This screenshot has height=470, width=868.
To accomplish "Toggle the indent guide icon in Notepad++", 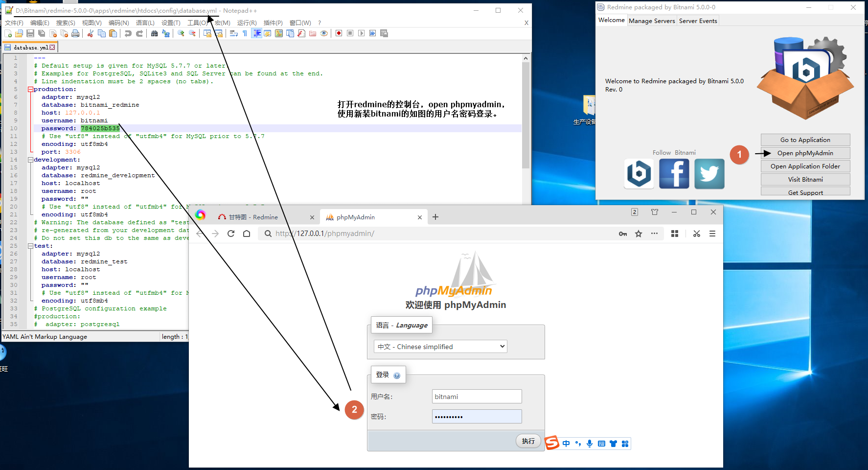I will click(257, 33).
